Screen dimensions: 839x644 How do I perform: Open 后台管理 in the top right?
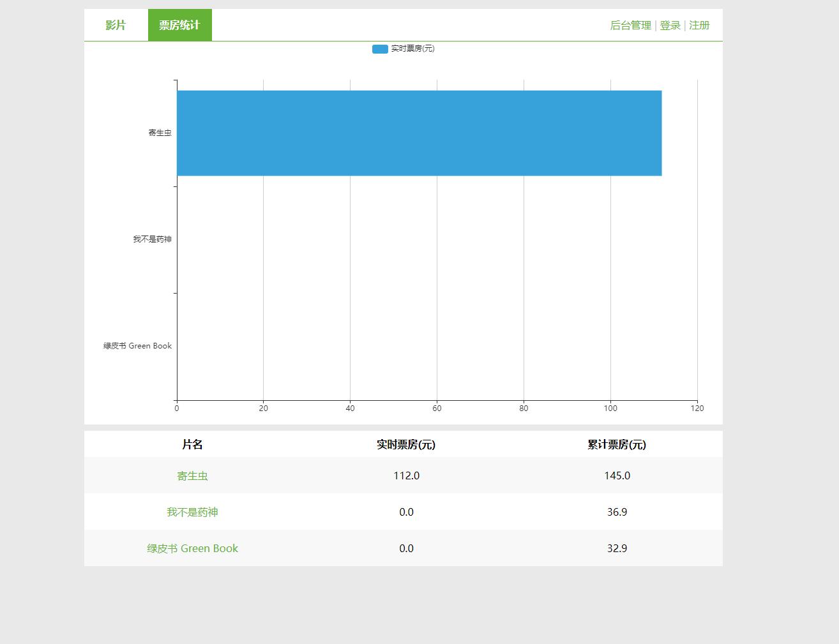630,25
